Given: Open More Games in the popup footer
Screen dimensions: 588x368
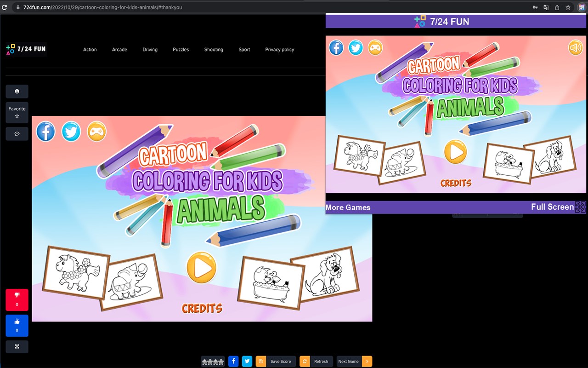Looking at the screenshot, I should pos(348,207).
